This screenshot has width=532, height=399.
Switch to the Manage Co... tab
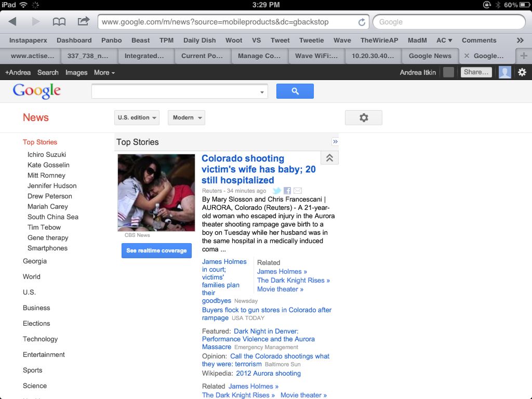tap(259, 56)
